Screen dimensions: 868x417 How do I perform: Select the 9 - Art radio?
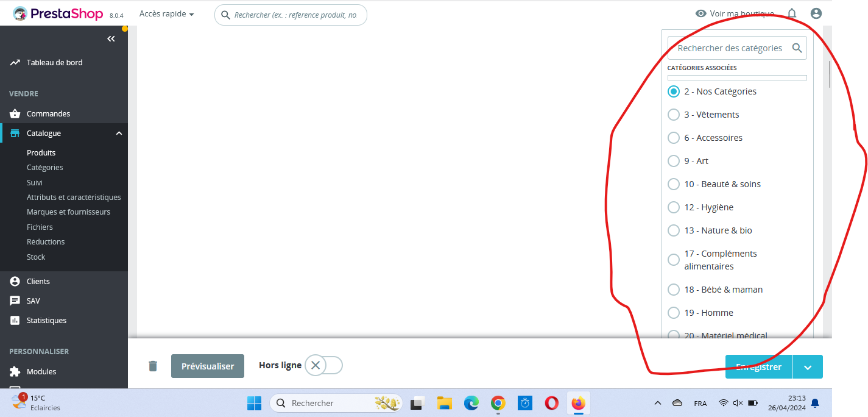coord(673,161)
